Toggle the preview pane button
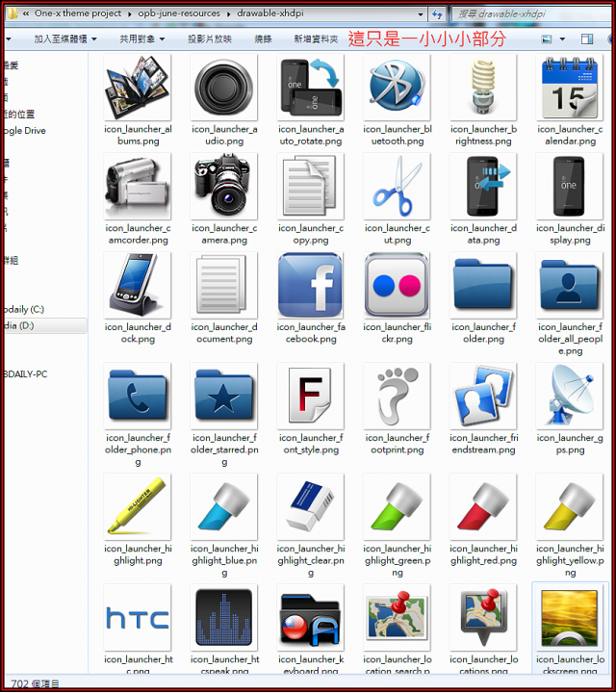The image size is (616, 693). (587, 39)
